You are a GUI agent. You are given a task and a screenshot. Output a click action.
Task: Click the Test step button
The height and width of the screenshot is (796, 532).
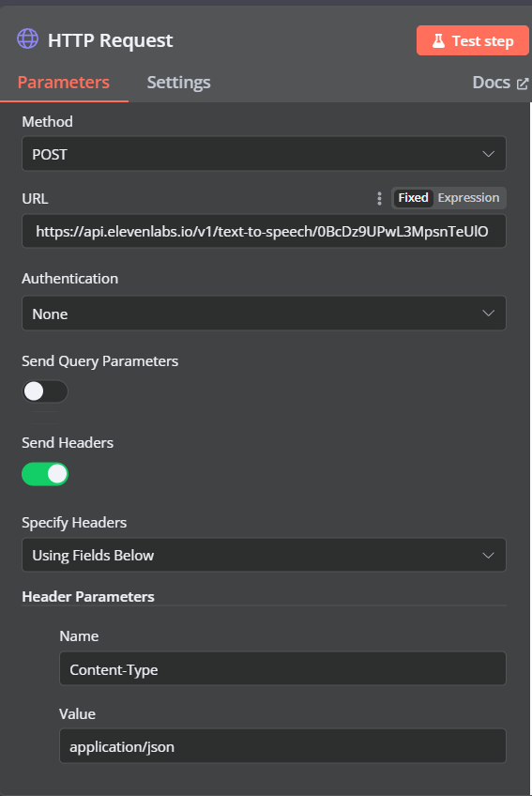pos(472,40)
